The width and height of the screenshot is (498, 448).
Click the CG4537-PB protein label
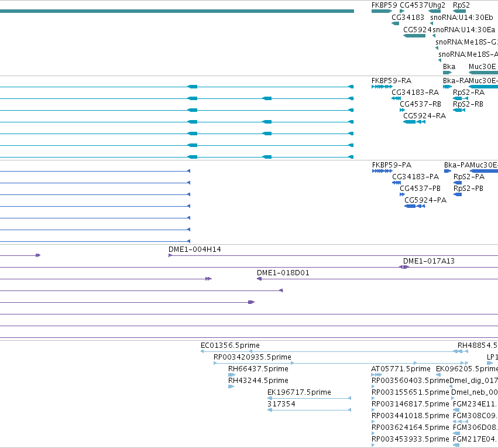click(420, 189)
